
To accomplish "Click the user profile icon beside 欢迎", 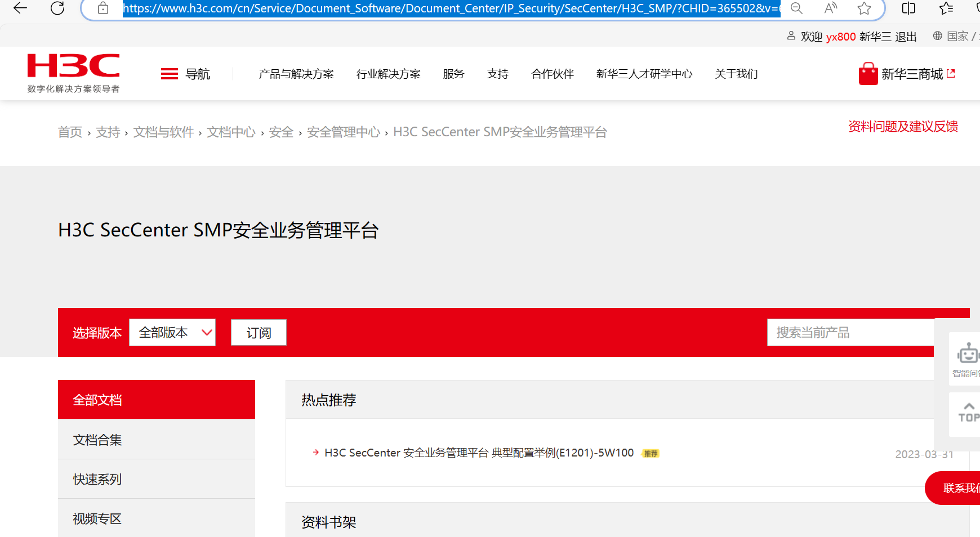I will (x=791, y=36).
